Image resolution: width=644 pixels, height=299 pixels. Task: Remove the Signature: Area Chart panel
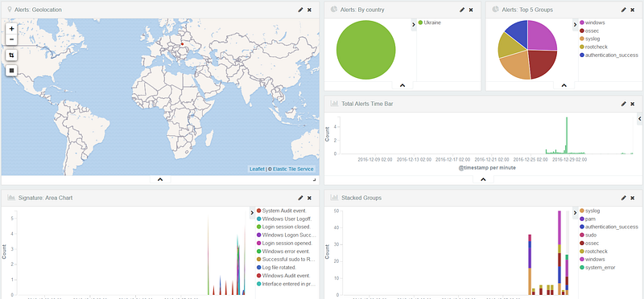(x=309, y=198)
